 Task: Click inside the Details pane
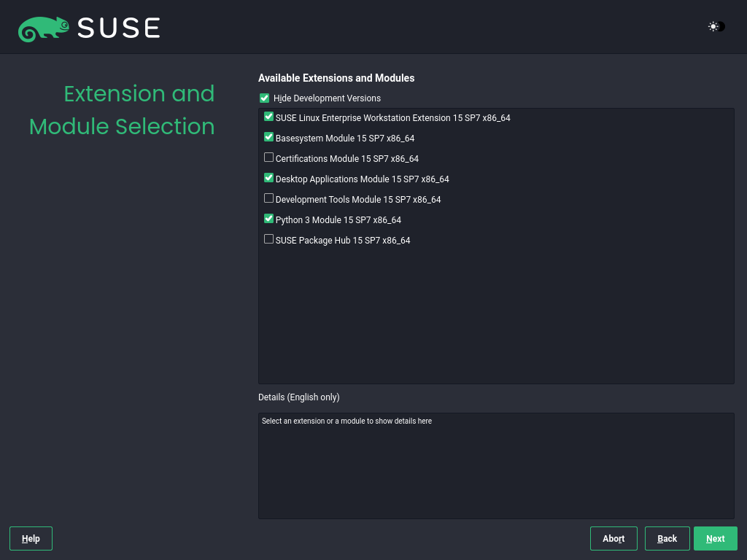[496, 464]
